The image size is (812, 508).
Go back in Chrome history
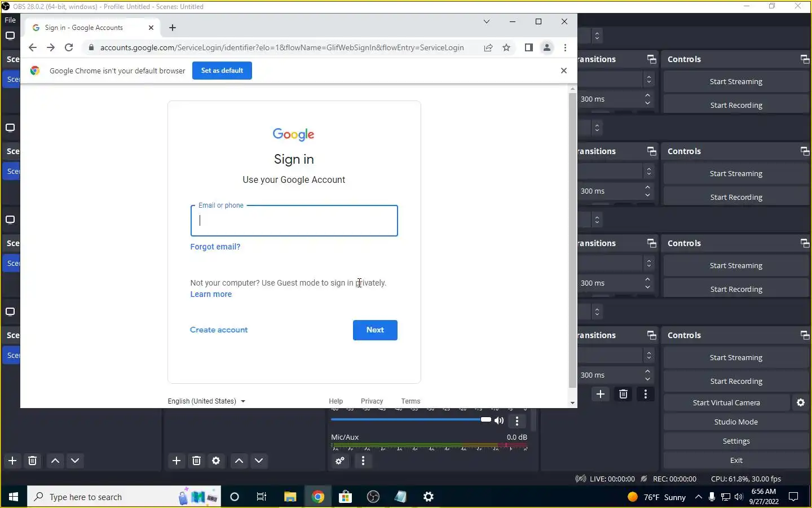(32, 47)
